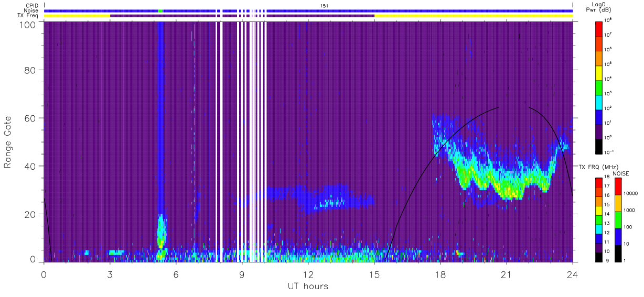Click the NOISE legend title
The width and height of the screenshot is (644, 297).
coord(622,173)
